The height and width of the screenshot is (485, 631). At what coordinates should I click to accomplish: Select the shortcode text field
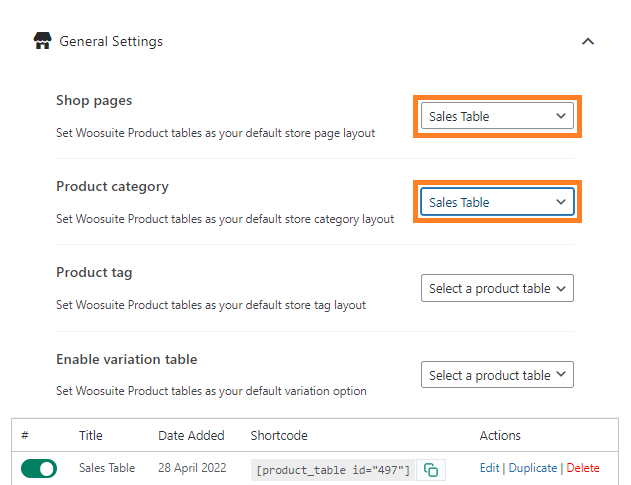[333, 470]
